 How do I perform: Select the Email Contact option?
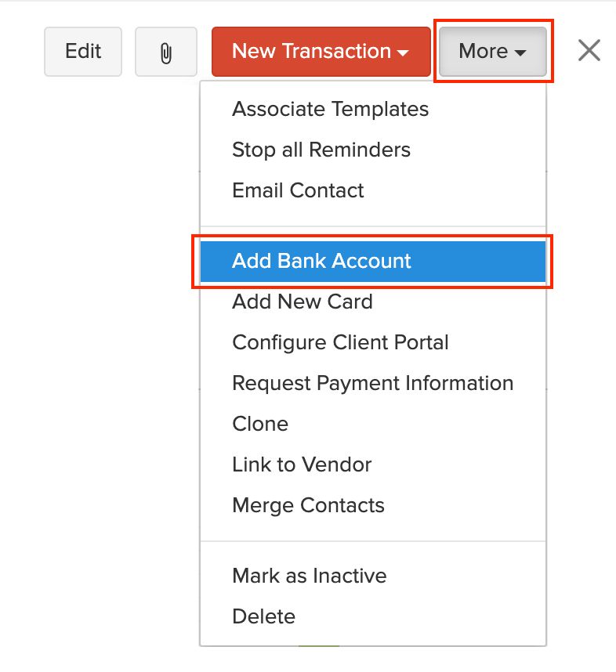click(x=298, y=190)
